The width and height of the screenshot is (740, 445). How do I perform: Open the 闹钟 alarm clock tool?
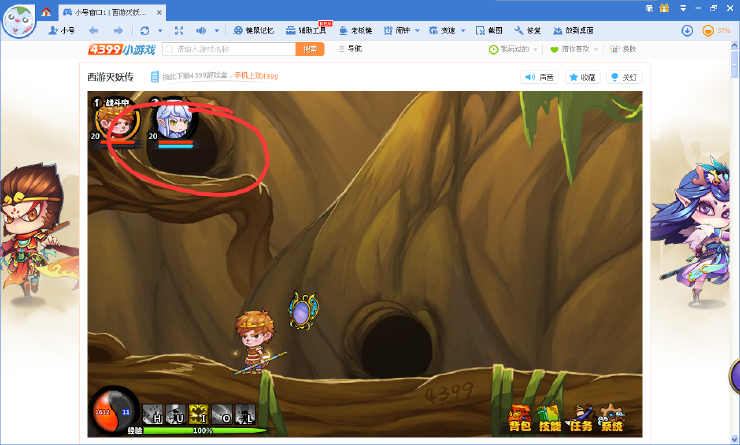coord(396,30)
